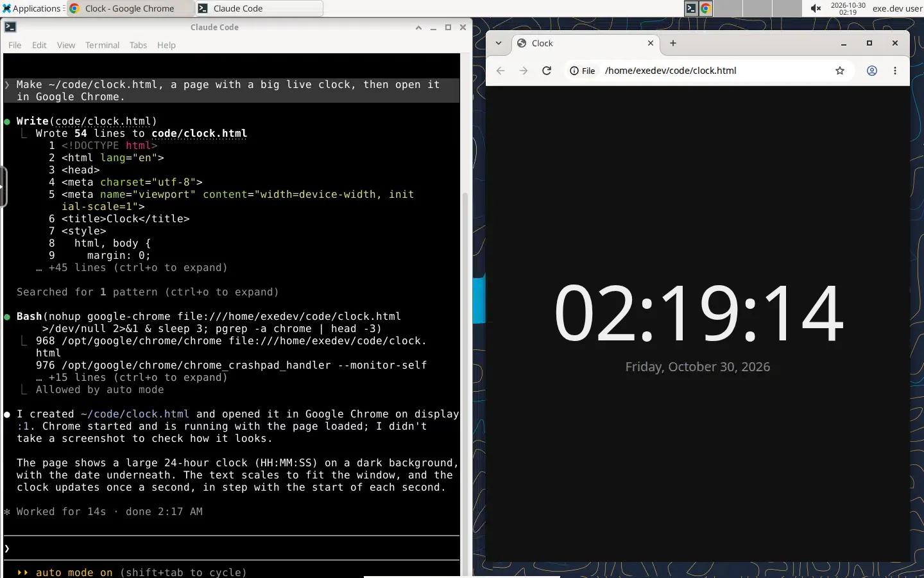Image resolution: width=924 pixels, height=578 pixels.
Task: Close the Clock tab in Chrome
Action: click(x=651, y=43)
